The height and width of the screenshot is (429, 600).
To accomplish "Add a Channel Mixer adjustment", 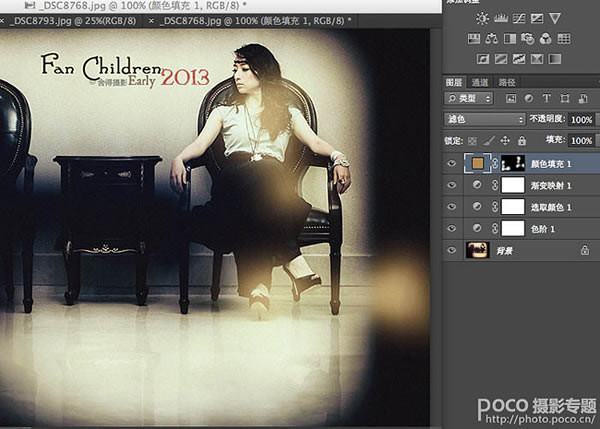I will coord(546,39).
